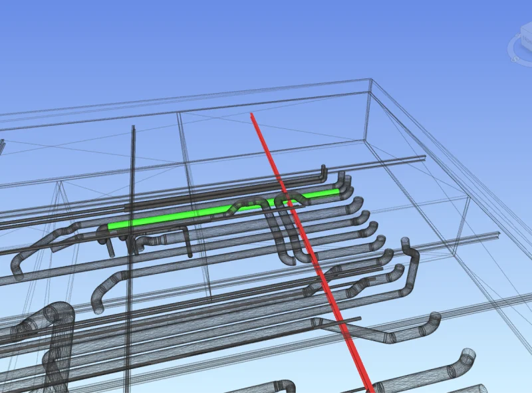Click the right end of the green pipe
Screen dimensions: 532x393
[x=336, y=192]
